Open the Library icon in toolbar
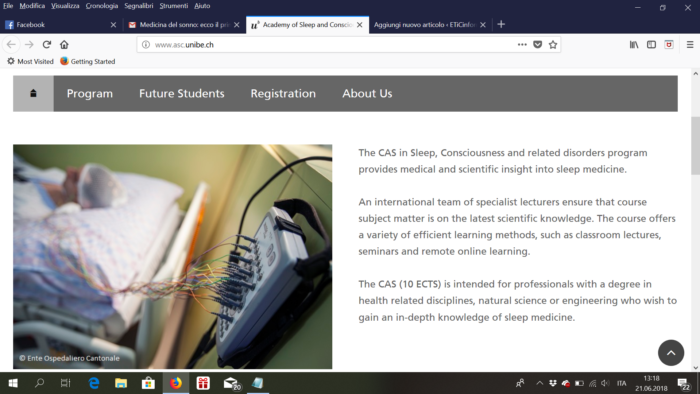The image size is (700, 394). point(634,45)
